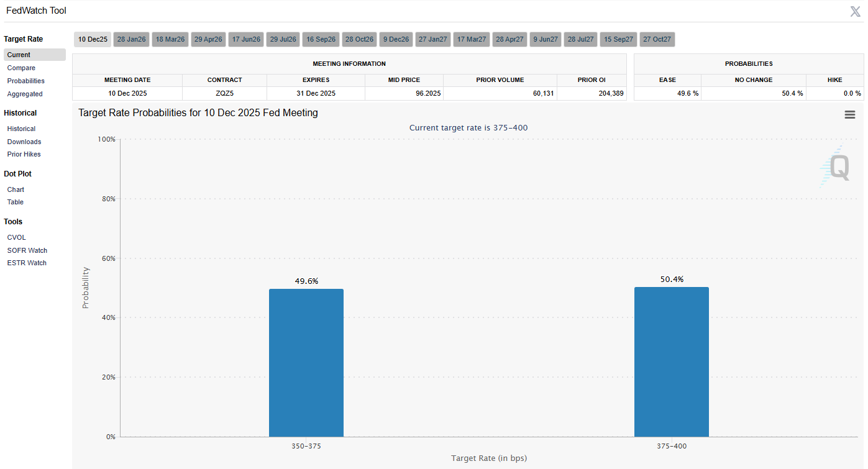Image resolution: width=868 pixels, height=469 pixels.
Task: Click the QuikStrike Q logo watermark
Action: 834,166
